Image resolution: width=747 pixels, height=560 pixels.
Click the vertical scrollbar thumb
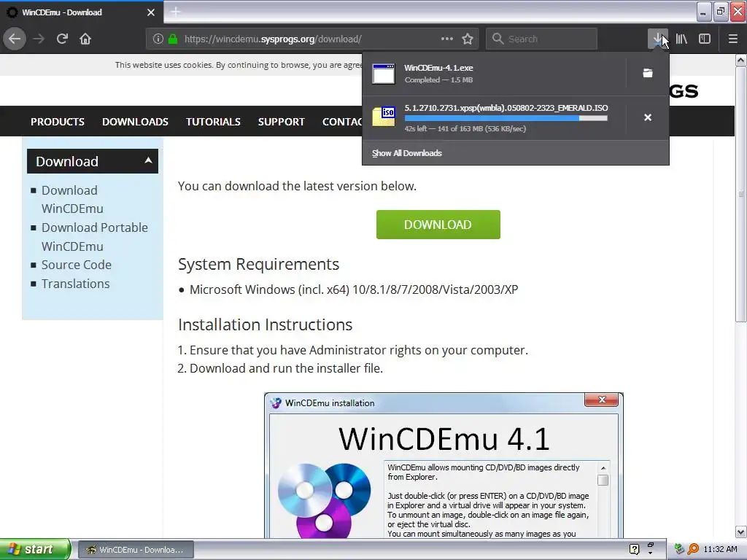point(741,194)
